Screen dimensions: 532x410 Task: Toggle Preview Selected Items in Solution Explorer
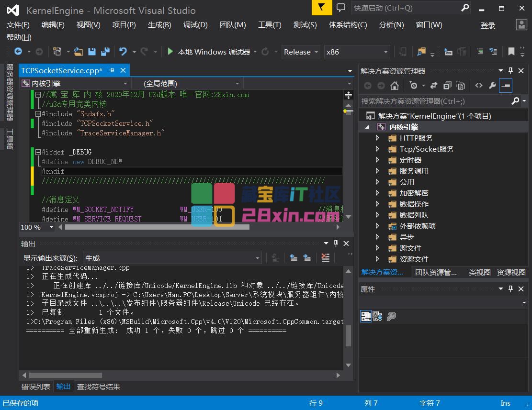coord(506,86)
